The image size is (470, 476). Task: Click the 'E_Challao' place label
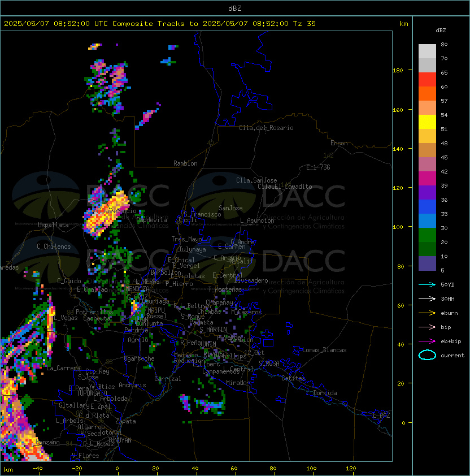coord(92,289)
